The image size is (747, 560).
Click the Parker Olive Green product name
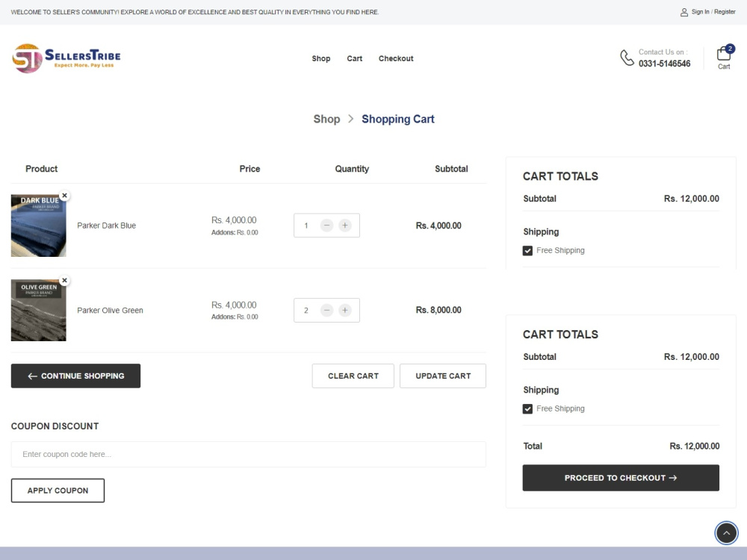110,310
